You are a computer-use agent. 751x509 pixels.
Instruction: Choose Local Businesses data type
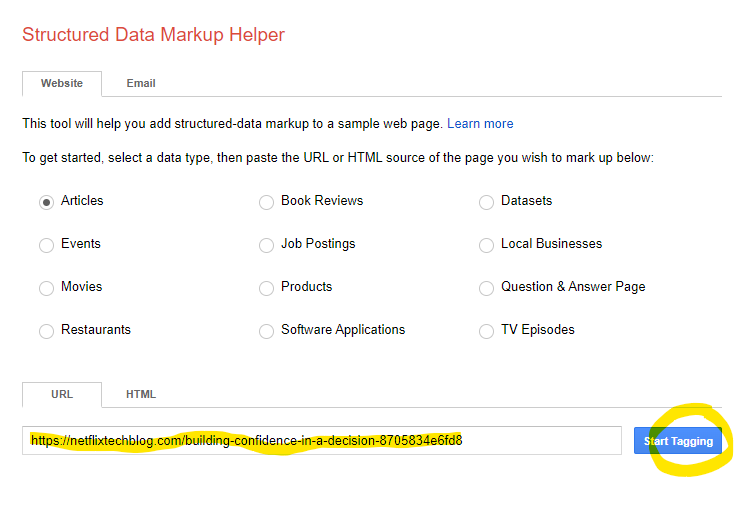(x=486, y=245)
